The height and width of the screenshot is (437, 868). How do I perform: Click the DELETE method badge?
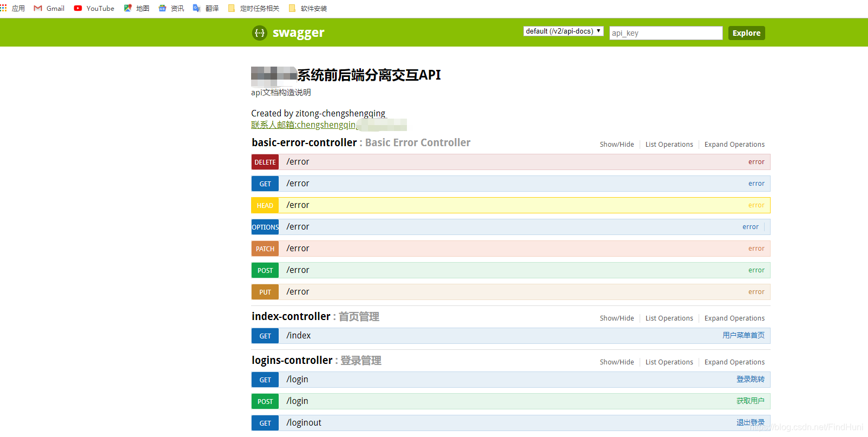tap(265, 162)
